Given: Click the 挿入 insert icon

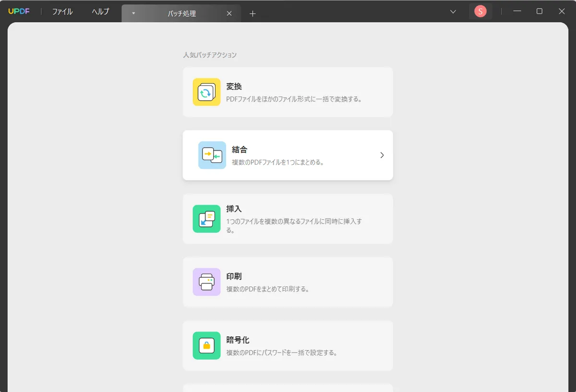Looking at the screenshot, I should tap(206, 219).
